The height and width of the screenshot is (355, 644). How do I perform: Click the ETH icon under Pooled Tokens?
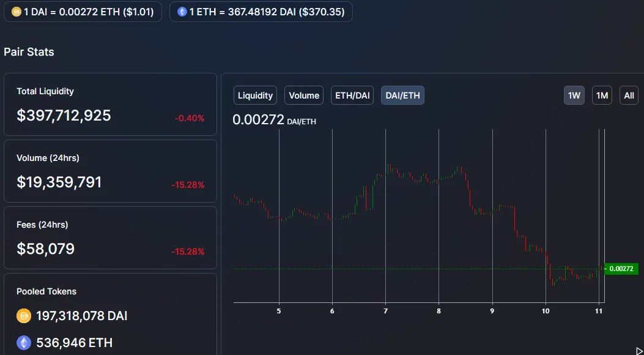(24, 343)
